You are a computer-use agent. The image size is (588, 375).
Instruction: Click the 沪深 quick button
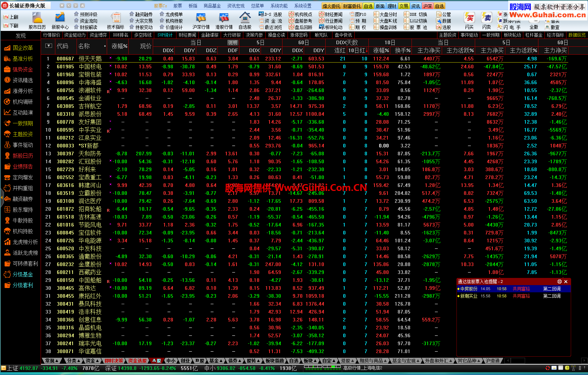click(x=428, y=6)
